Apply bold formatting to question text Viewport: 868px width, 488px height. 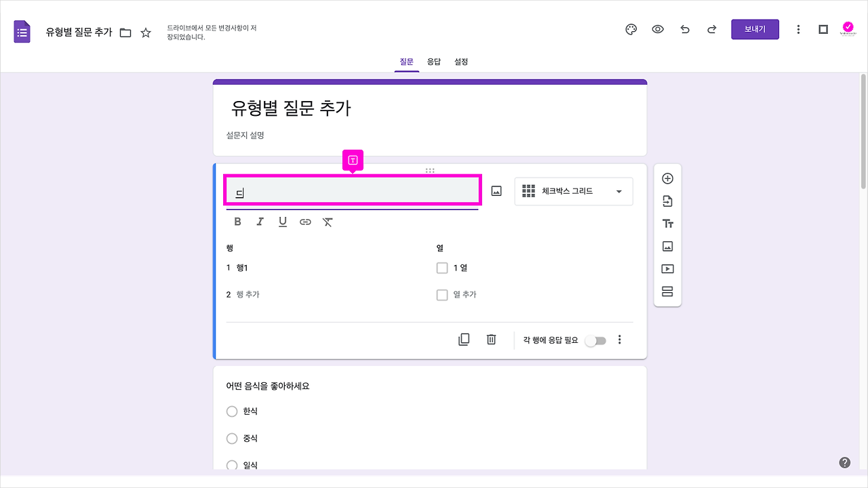237,221
